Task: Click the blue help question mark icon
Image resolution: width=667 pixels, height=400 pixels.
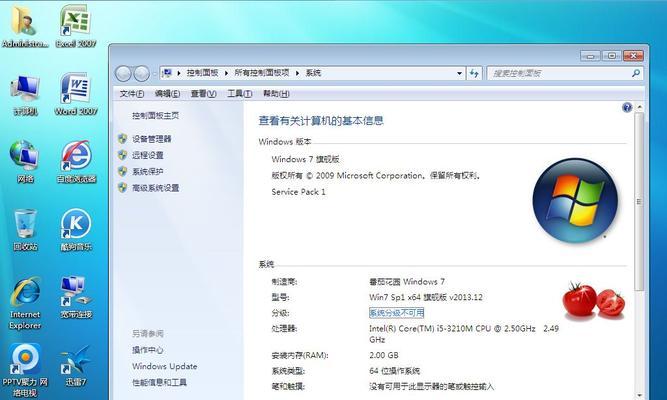Action: (x=627, y=107)
